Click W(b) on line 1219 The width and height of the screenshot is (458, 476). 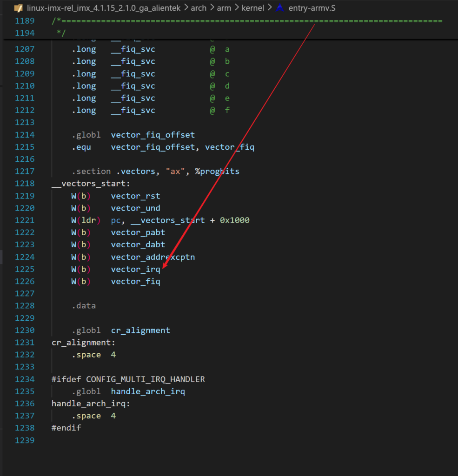click(x=81, y=196)
